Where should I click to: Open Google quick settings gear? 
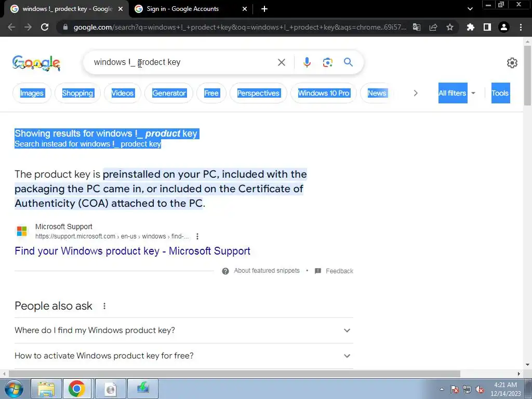click(x=512, y=63)
